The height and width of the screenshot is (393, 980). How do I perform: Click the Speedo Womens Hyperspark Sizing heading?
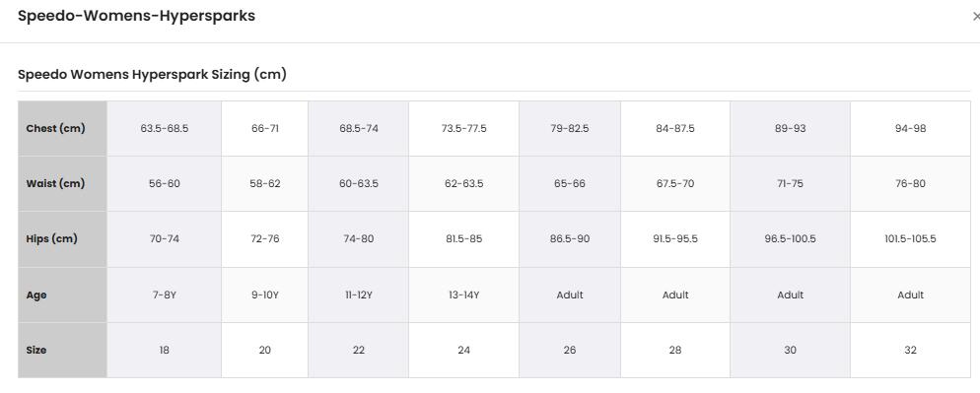click(152, 74)
